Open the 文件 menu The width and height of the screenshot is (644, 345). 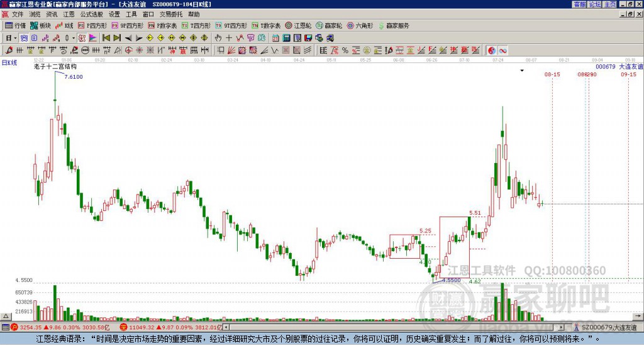click(x=18, y=14)
